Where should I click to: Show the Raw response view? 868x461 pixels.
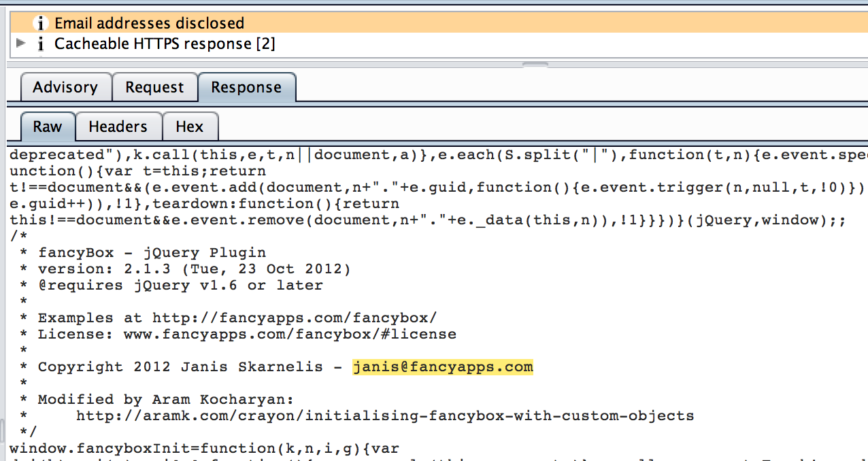pyautogui.click(x=47, y=127)
